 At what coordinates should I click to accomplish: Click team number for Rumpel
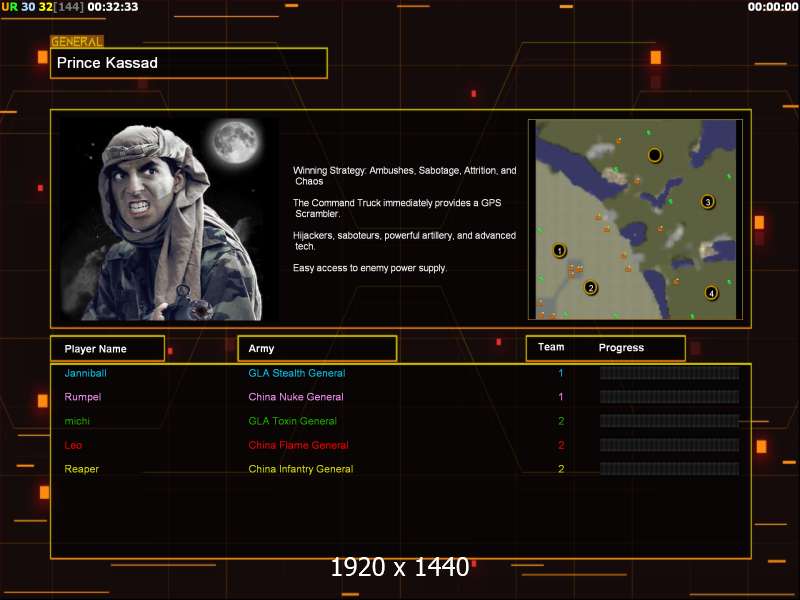click(561, 397)
